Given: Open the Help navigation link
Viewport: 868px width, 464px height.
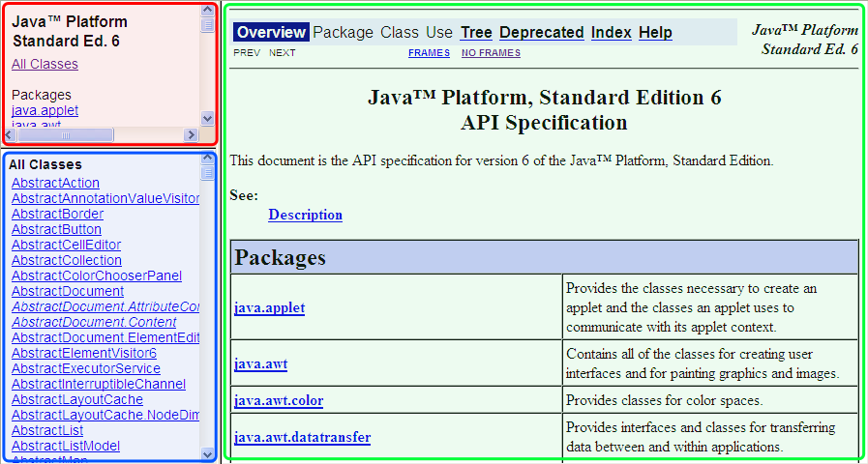Looking at the screenshot, I should [655, 33].
